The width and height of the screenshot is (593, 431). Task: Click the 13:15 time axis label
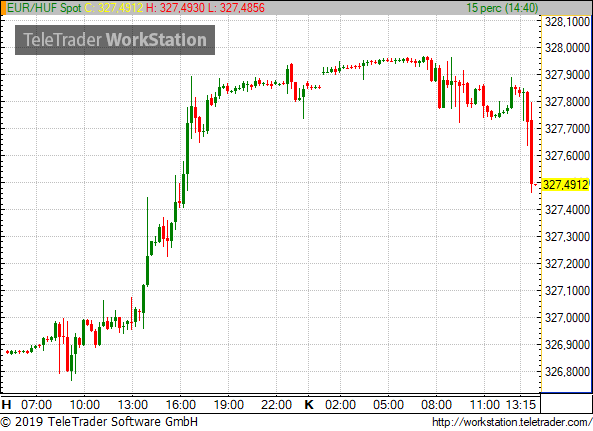pos(521,405)
